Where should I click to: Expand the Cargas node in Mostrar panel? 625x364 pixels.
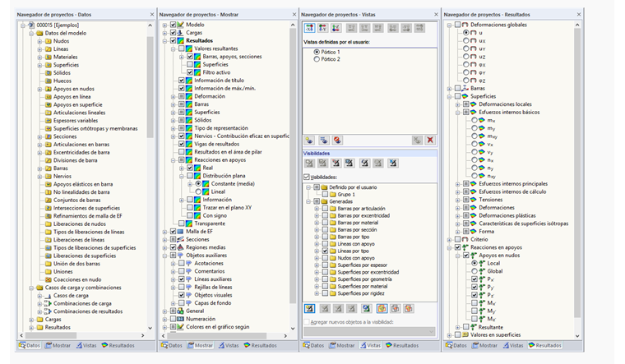click(x=164, y=33)
